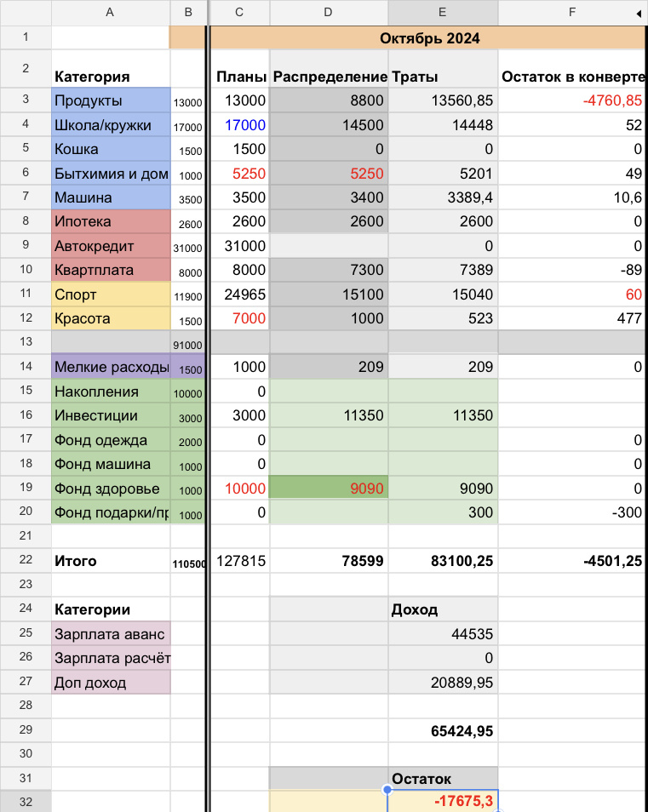648x812 pixels.
Task: Click the red -4760,85 remainder cell
Action: pyautogui.click(x=573, y=100)
